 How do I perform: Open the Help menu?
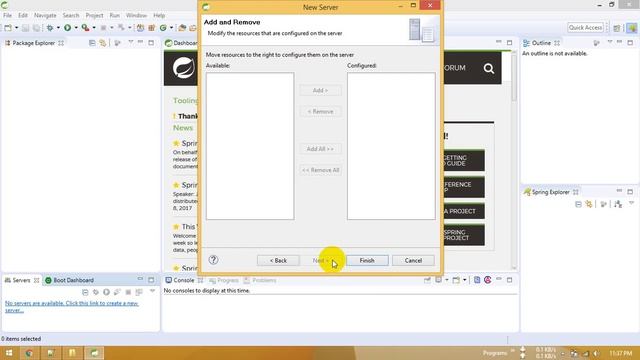(x=159, y=16)
